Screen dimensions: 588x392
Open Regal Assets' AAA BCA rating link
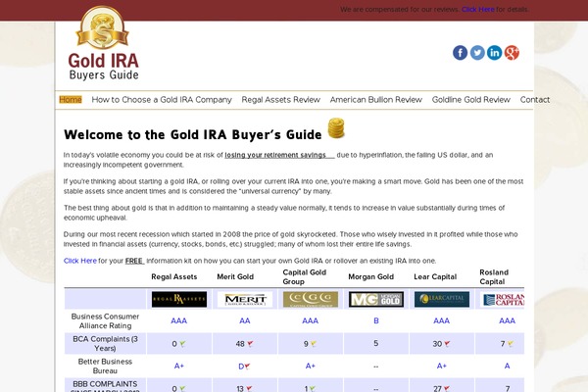(179, 320)
